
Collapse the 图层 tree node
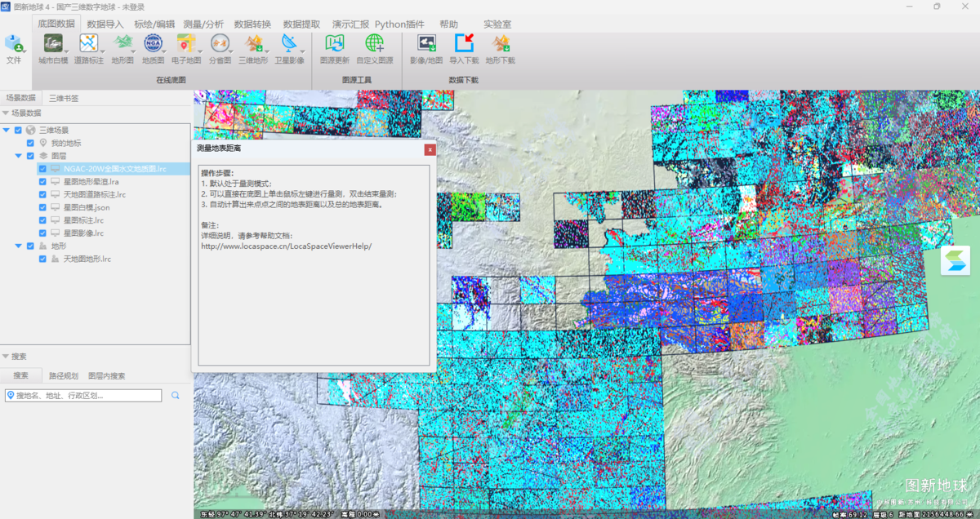tap(19, 156)
